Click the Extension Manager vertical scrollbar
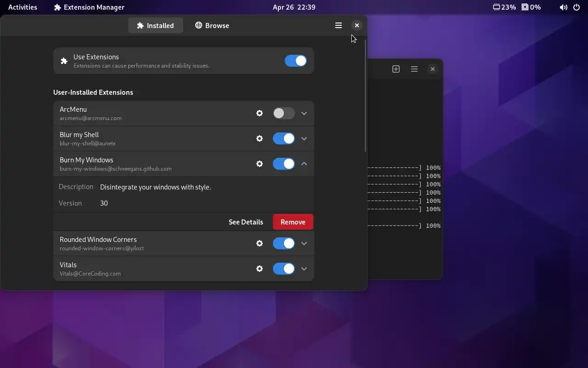The width and height of the screenshot is (588, 368). (366, 96)
